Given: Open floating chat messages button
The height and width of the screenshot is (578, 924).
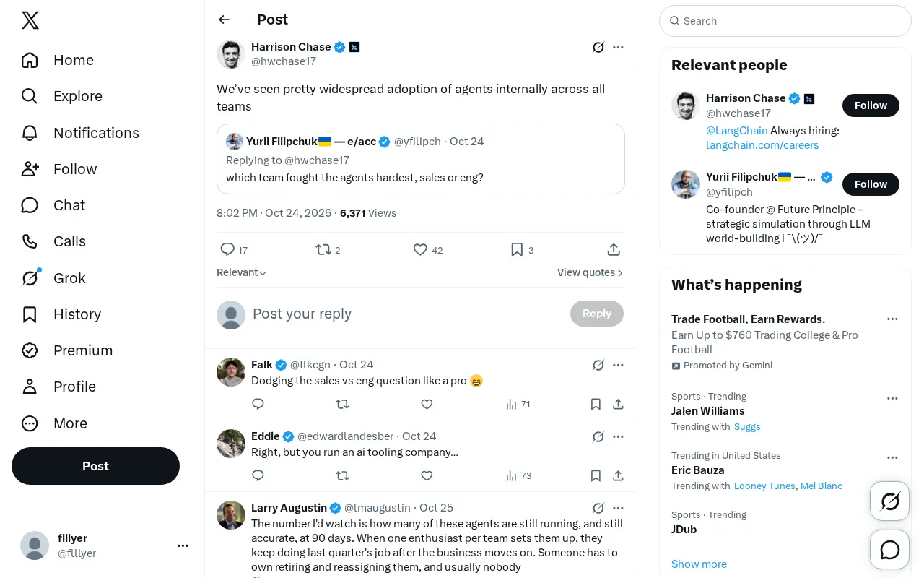Looking at the screenshot, I should coord(890,550).
